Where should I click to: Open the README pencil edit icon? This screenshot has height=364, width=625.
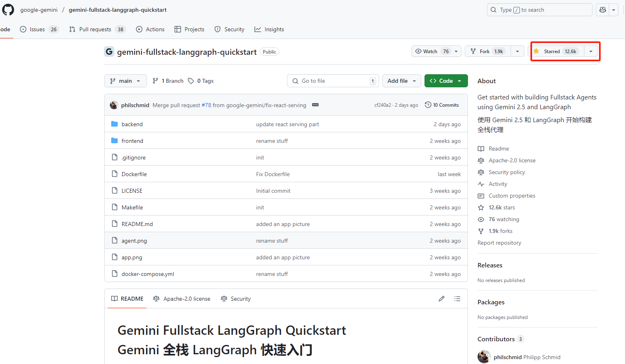pos(442,299)
